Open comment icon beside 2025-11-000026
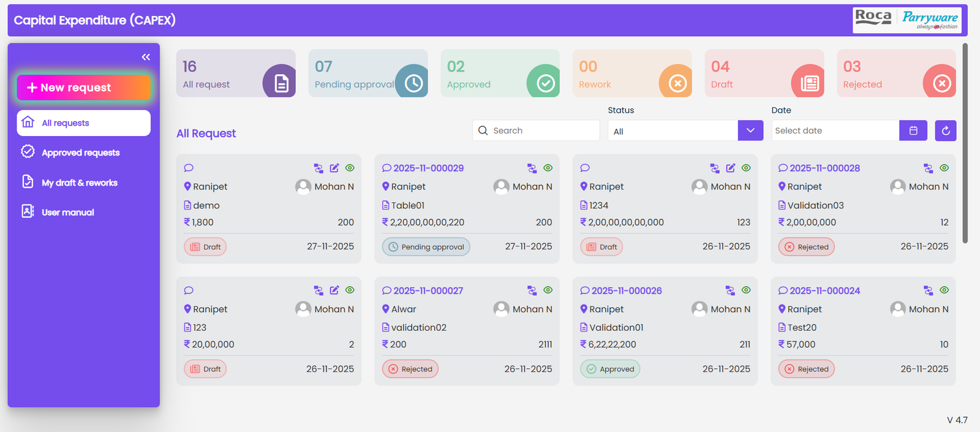 [x=585, y=290]
